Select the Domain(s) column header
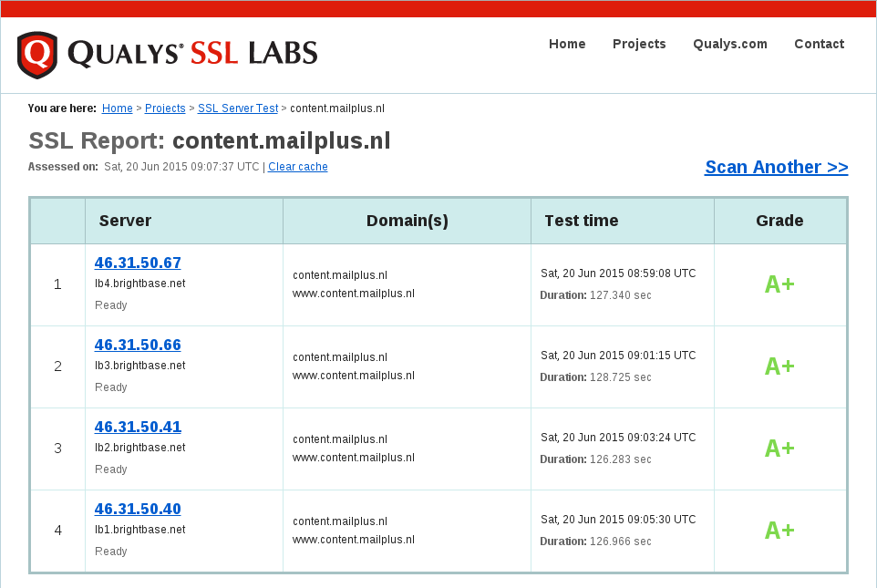The height and width of the screenshot is (588, 877). click(x=406, y=220)
